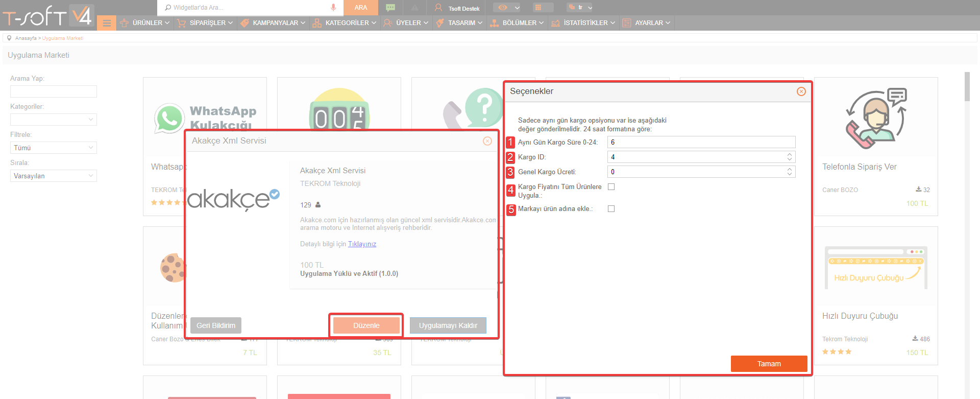Click Genel Kargo Ücreti stepper arrows

[790, 172]
